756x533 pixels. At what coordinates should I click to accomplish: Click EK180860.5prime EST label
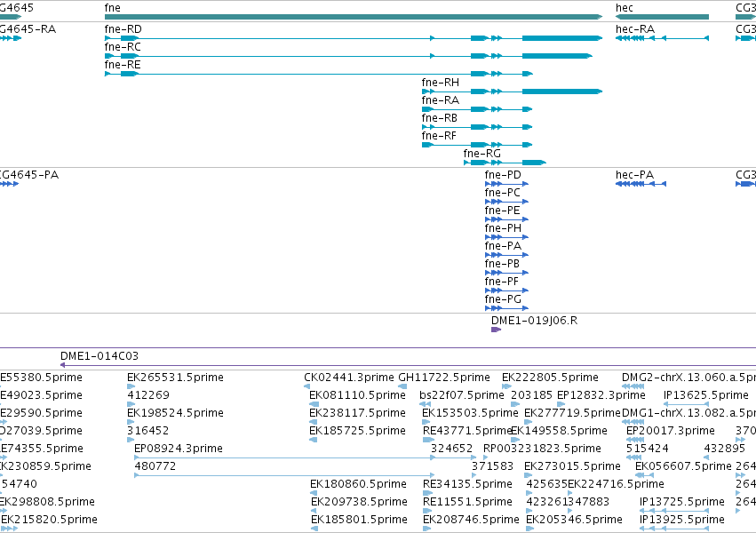click(358, 484)
